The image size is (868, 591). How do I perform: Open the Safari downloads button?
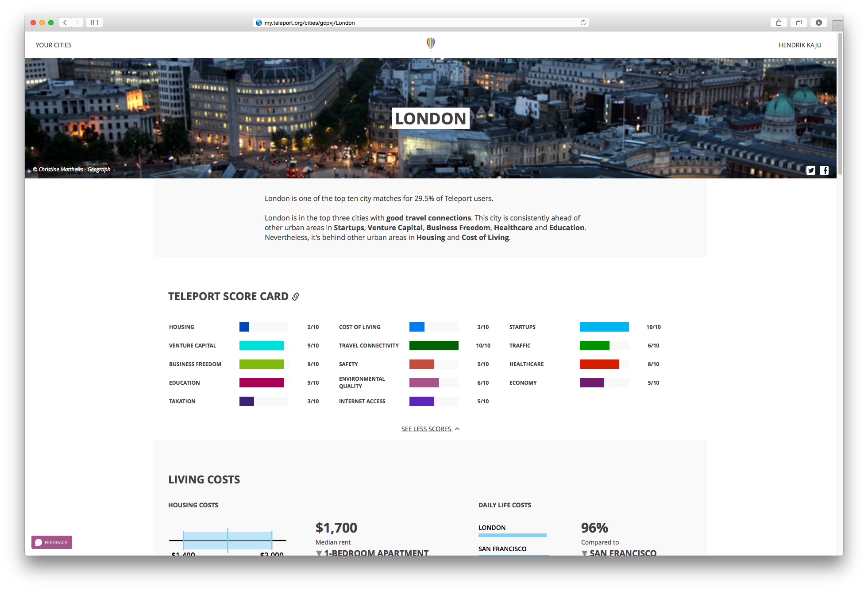818,23
